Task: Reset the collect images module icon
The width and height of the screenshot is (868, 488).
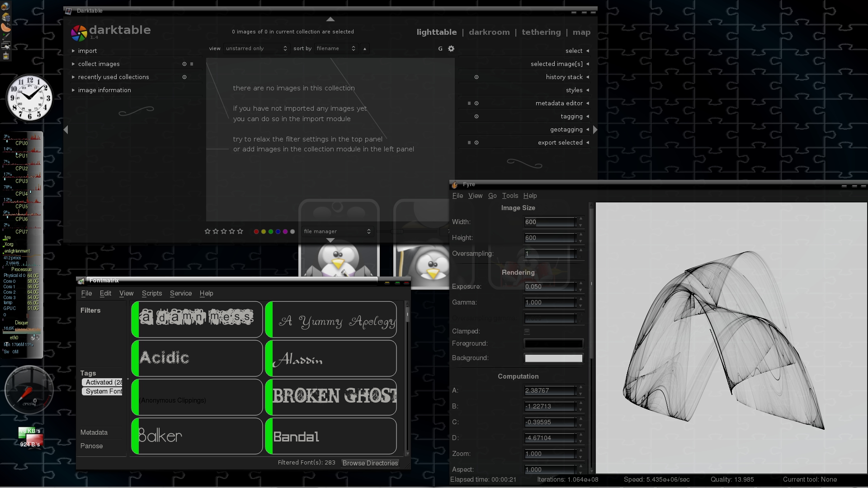Action: (184, 64)
